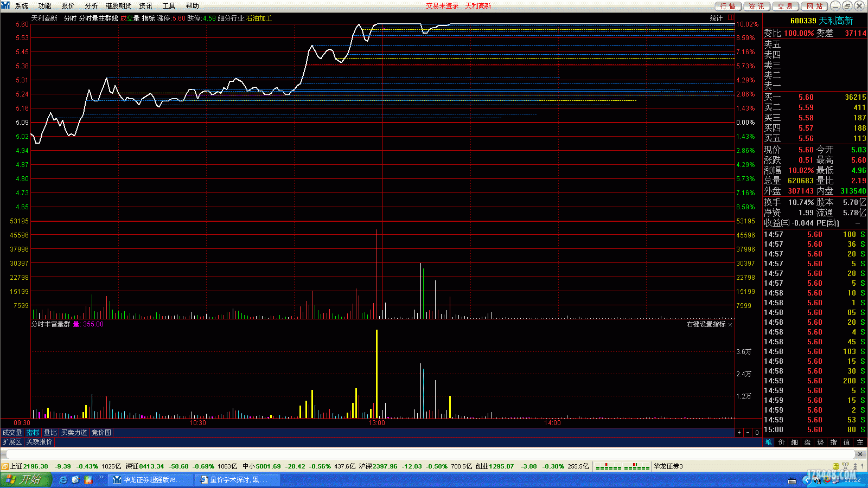Select the 势 tab in tick panel

tap(821, 442)
